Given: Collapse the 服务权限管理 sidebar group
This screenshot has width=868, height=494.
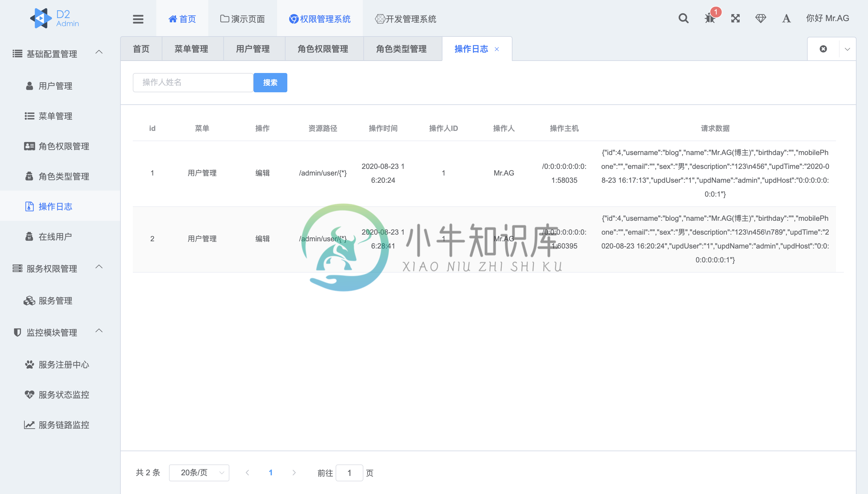Looking at the screenshot, I should [x=99, y=267].
